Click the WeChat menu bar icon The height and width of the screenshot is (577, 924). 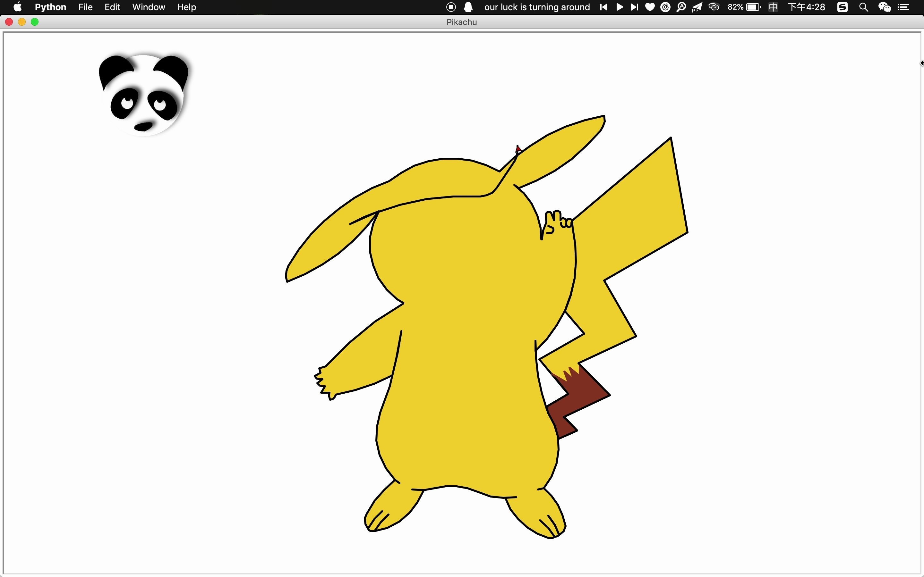885,7
